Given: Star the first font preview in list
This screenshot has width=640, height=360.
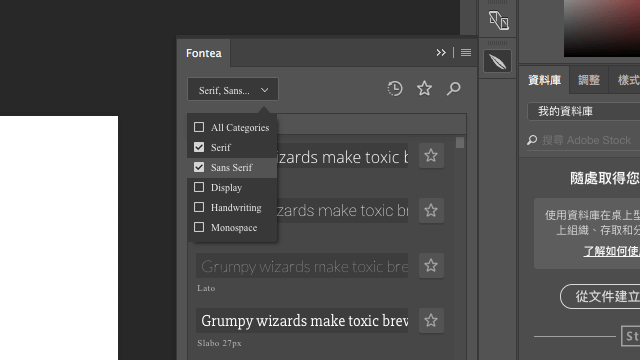Looking at the screenshot, I should [431, 156].
